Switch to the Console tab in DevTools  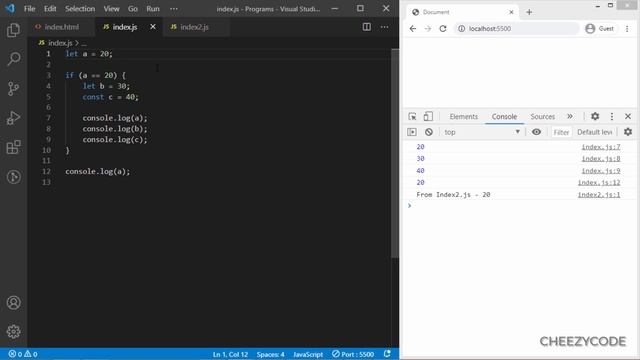click(504, 116)
